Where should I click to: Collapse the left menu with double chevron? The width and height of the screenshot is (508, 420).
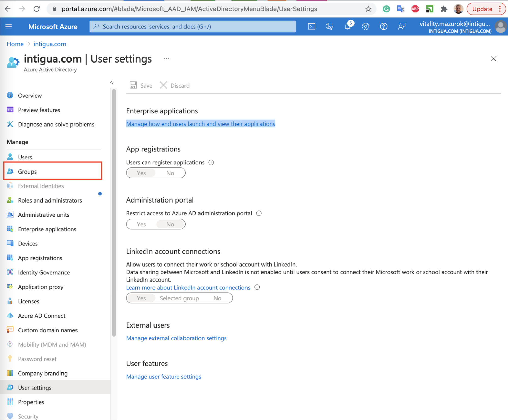pos(112,83)
